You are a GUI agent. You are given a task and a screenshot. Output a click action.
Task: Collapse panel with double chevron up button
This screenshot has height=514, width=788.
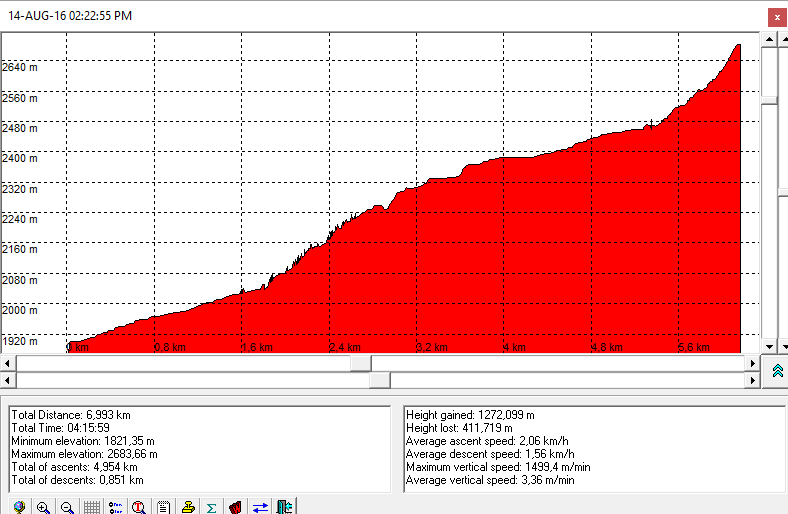(776, 371)
